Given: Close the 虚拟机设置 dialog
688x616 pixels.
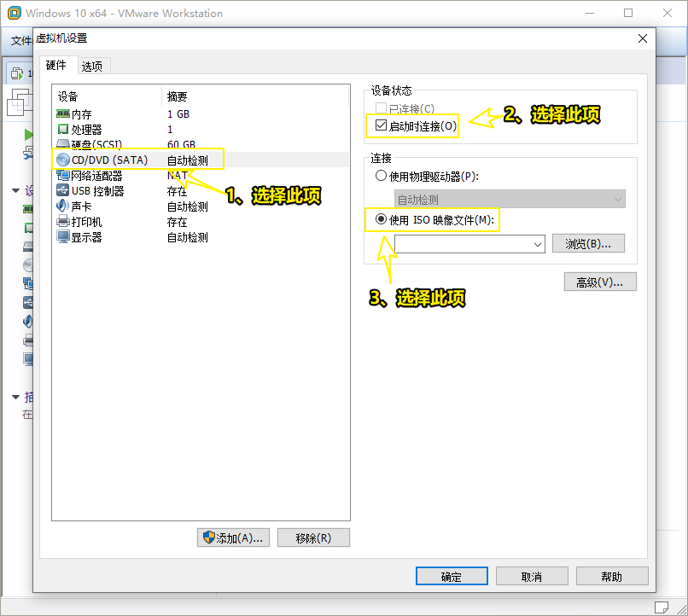Looking at the screenshot, I should click(x=643, y=38).
